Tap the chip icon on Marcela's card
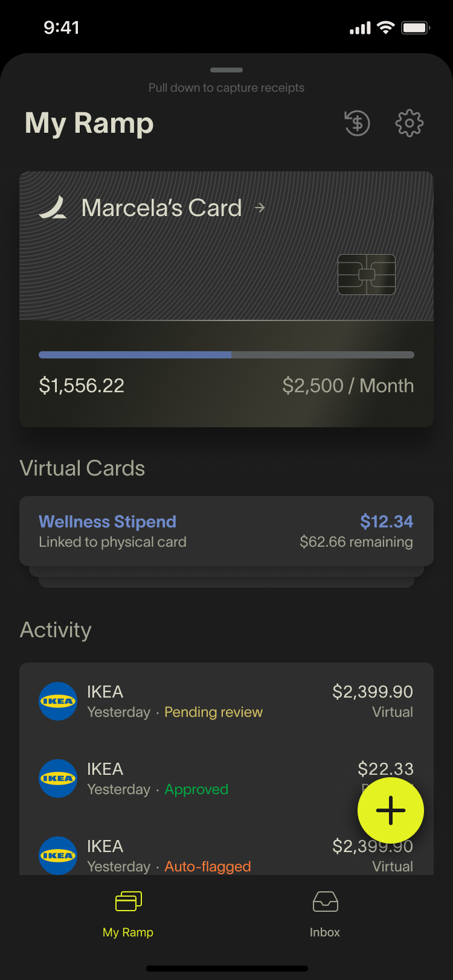The image size is (453, 980). pos(367,275)
